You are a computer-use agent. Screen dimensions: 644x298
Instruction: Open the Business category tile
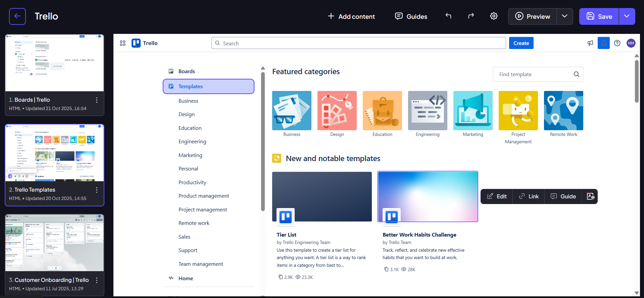[292, 110]
